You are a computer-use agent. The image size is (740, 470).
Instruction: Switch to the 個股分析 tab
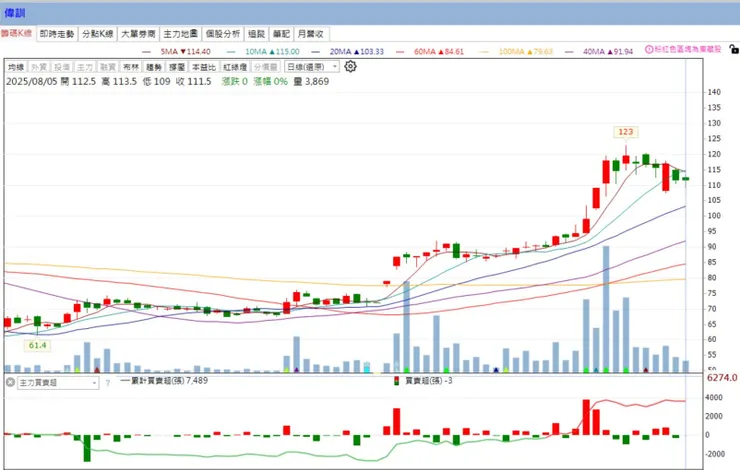coord(223,34)
